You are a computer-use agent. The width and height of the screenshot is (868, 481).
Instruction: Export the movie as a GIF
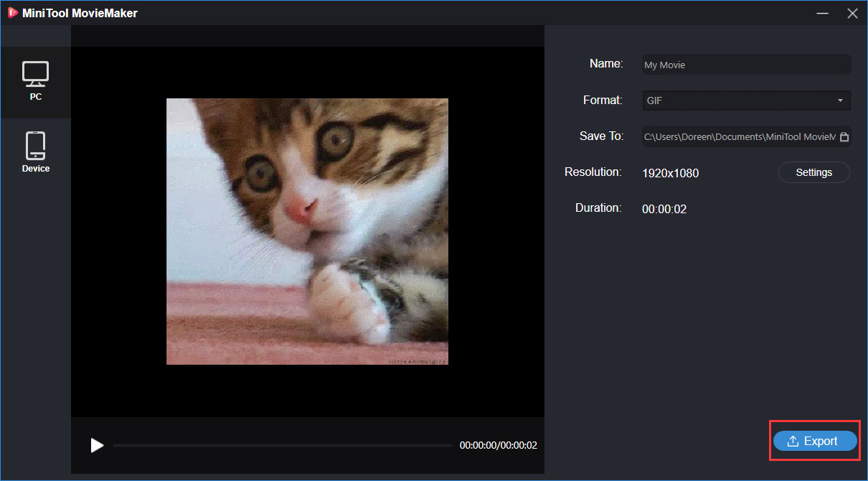click(815, 440)
